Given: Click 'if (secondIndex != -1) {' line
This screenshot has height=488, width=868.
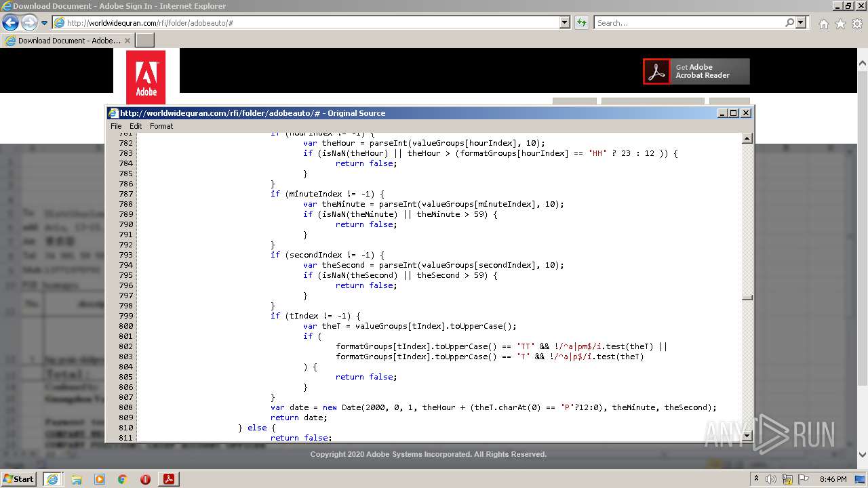Looking at the screenshot, I should click(x=327, y=255).
